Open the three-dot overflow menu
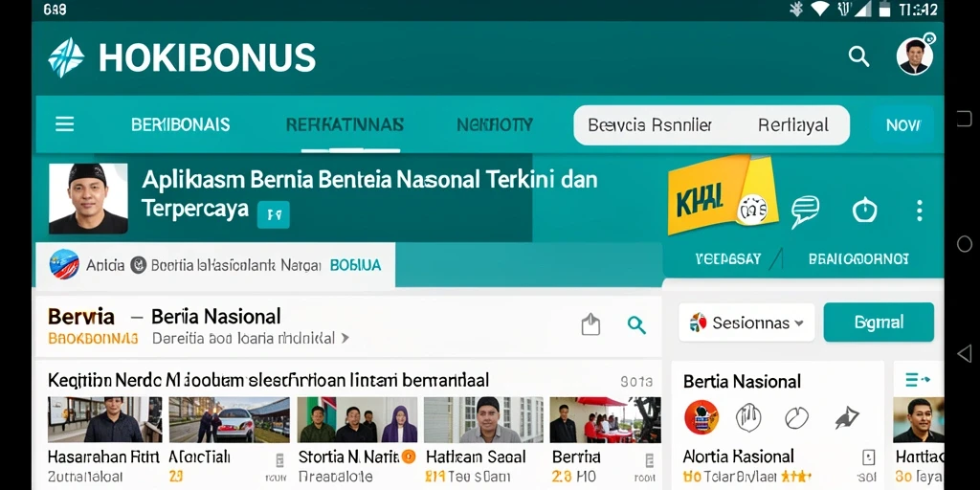The height and width of the screenshot is (490, 980). click(919, 211)
